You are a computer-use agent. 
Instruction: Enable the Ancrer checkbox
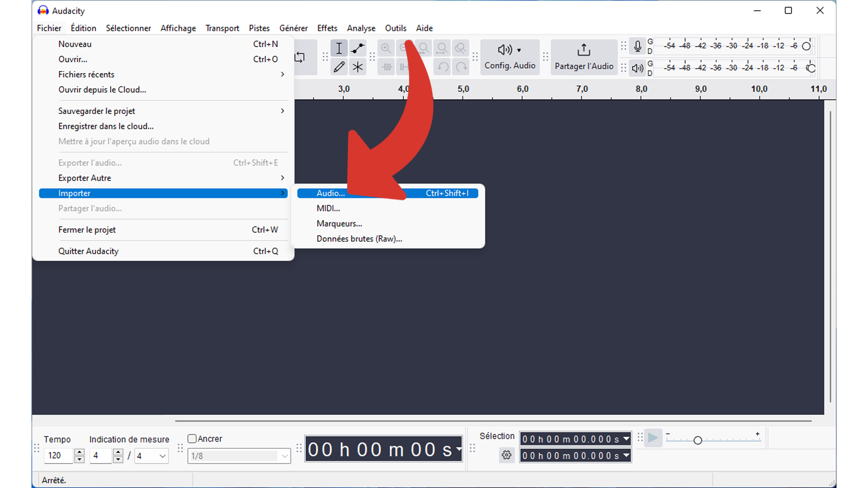coord(192,438)
